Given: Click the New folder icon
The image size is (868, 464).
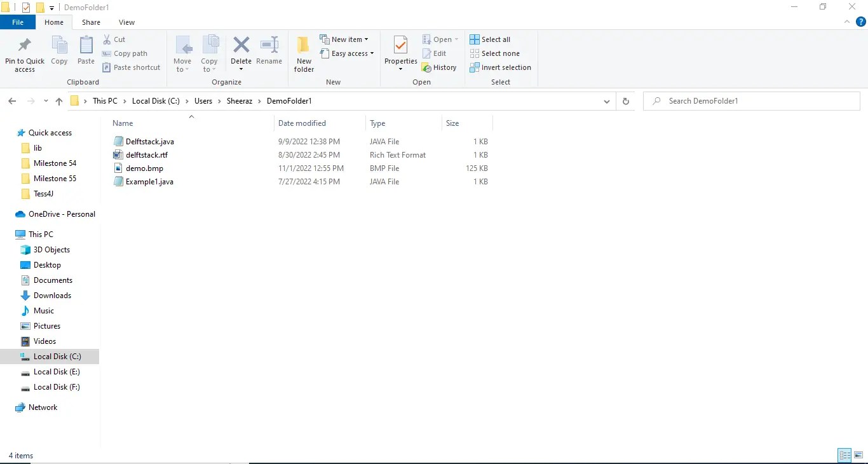Looking at the screenshot, I should [303, 53].
